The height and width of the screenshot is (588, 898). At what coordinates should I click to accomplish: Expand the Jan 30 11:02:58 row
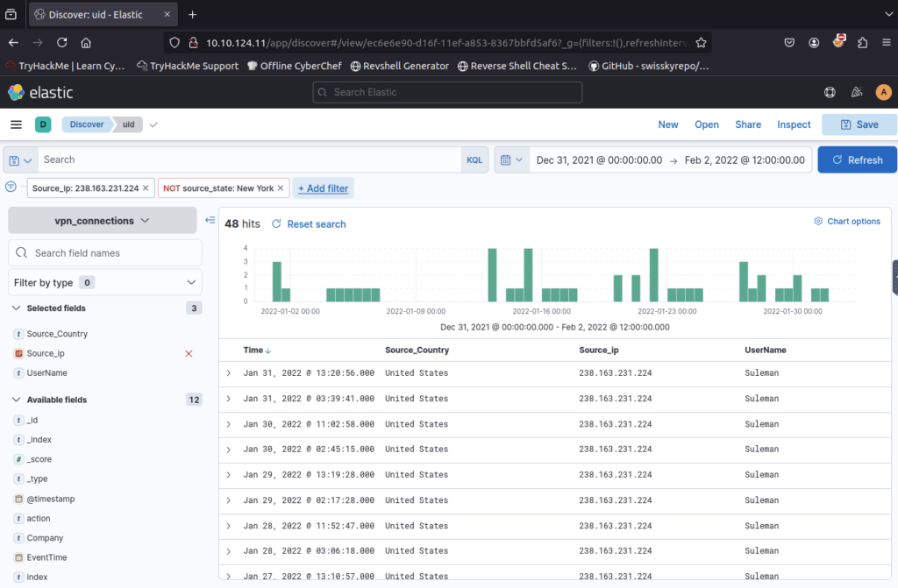tap(229, 424)
